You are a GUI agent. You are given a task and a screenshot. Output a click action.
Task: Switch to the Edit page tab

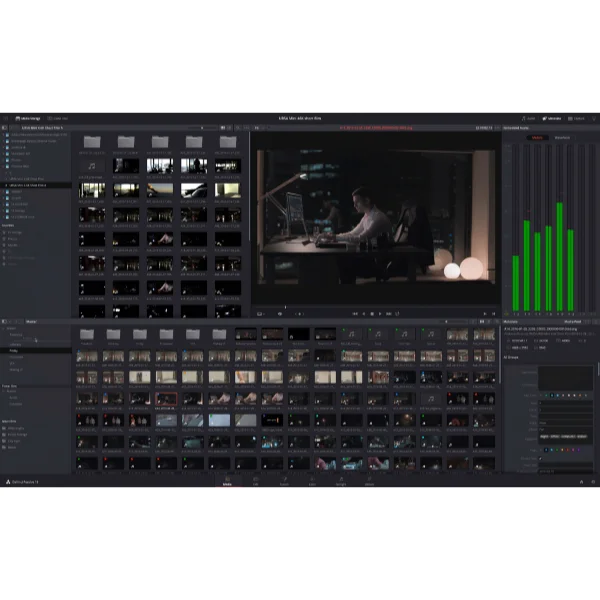[x=256, y=482]
